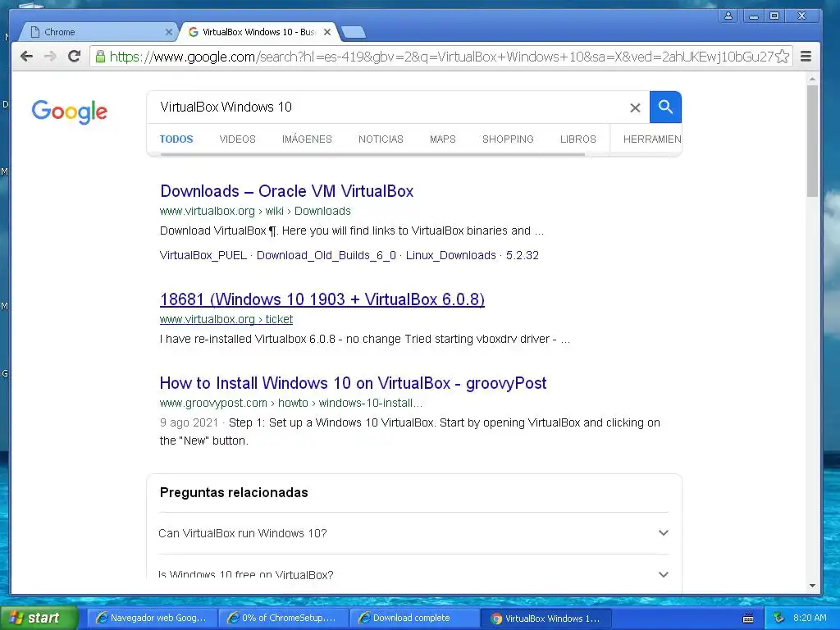Click the 'Preguntas relacionadas' heading
The width and height of the screenshot is (840, 630).
point(234,492)
